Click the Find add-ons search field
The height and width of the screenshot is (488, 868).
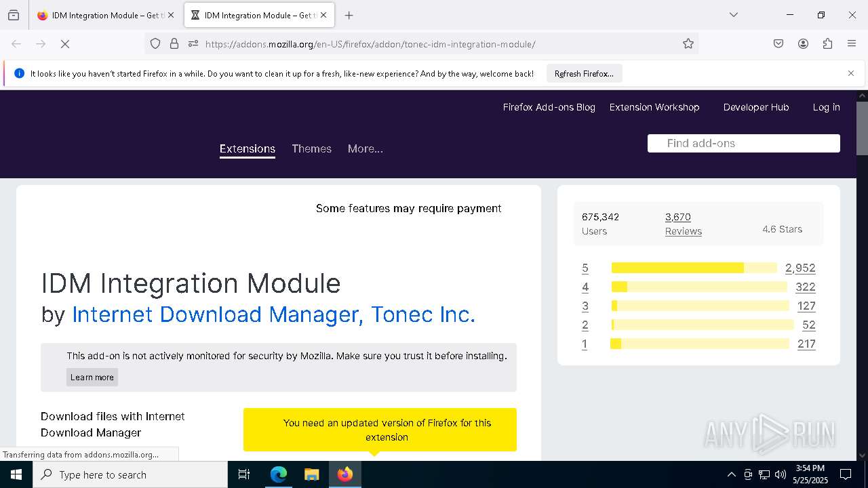pyautogui.click(x=744, y=143)
